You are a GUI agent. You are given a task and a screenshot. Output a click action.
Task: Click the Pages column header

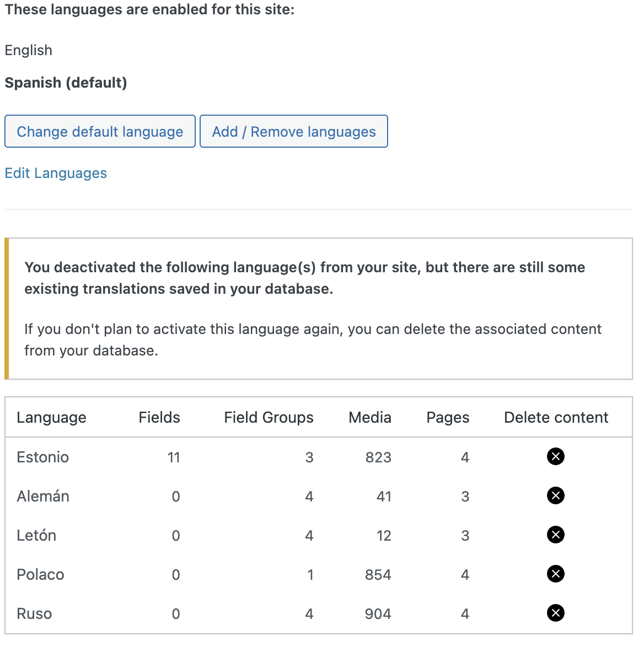pyautogui.click(x=448, y=418)
